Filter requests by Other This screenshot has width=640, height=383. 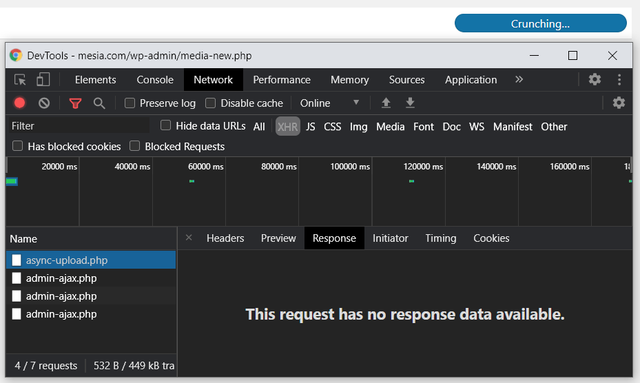pyautogui.click(x=554, y=127)
